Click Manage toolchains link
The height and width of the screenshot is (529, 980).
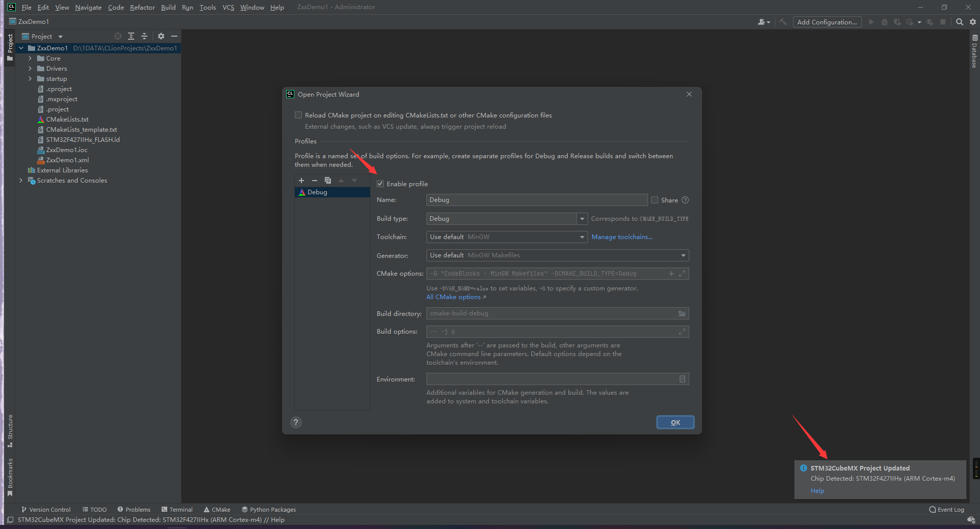pyautogui.click(x=622, y=237)
